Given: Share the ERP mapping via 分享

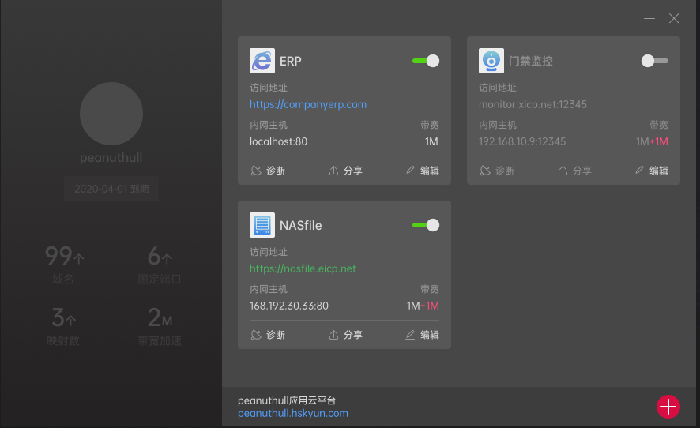Looking at the screenshot, I should click(x=345, y=171).
